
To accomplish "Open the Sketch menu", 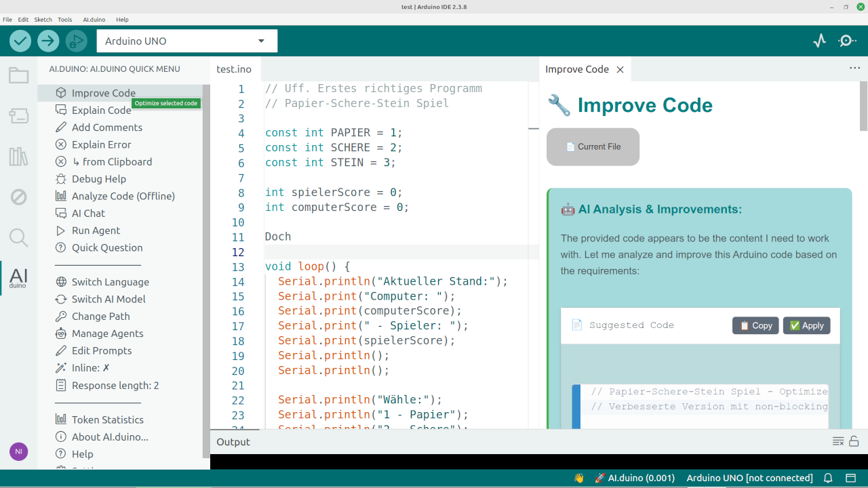I will click(43, 19).
